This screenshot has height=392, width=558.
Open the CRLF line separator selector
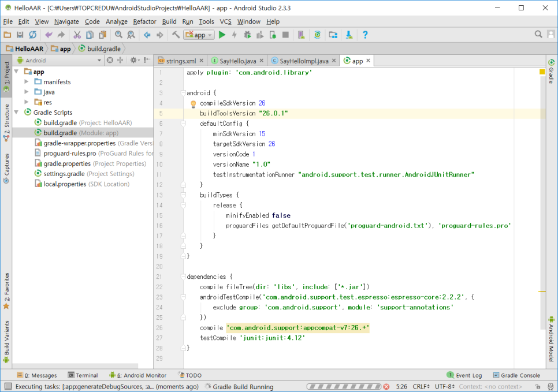[x=421, y=386]
